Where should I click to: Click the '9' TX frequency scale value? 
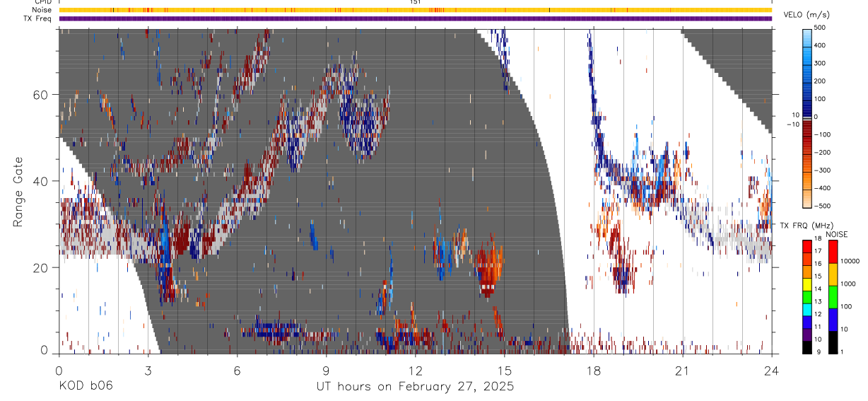click(819, 351)
